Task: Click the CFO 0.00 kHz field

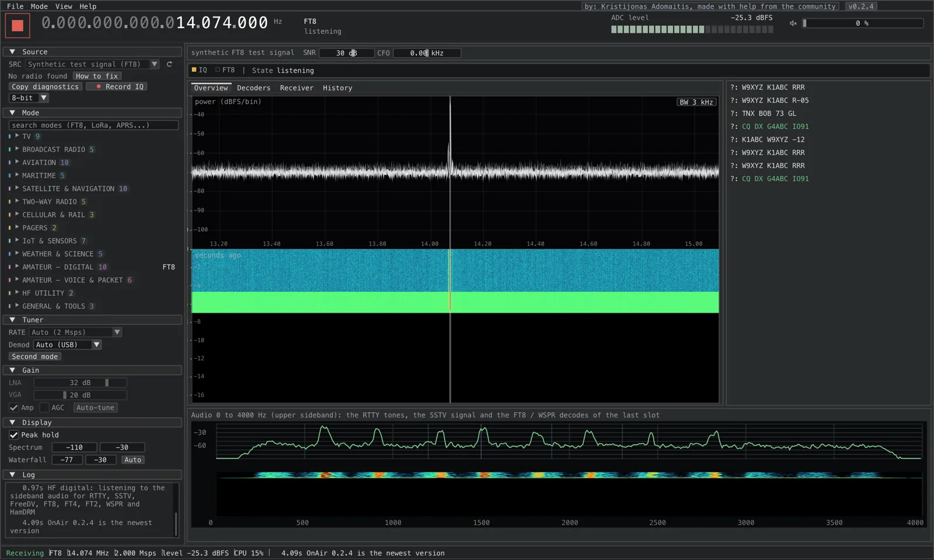Action: tap(427, 53)
